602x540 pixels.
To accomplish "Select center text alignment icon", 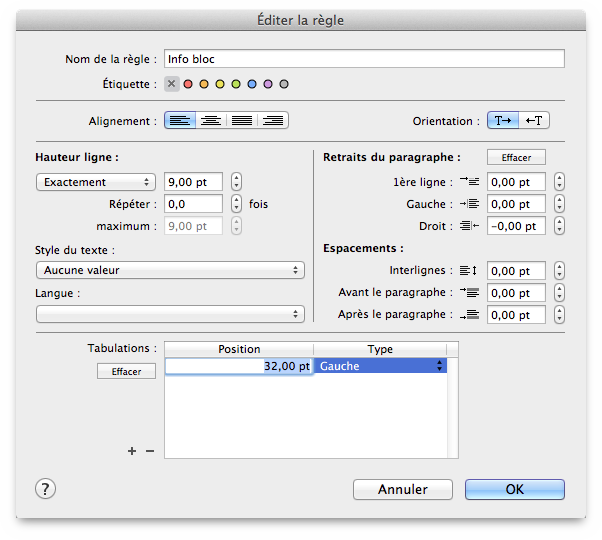I will click(x=211, y=121).
